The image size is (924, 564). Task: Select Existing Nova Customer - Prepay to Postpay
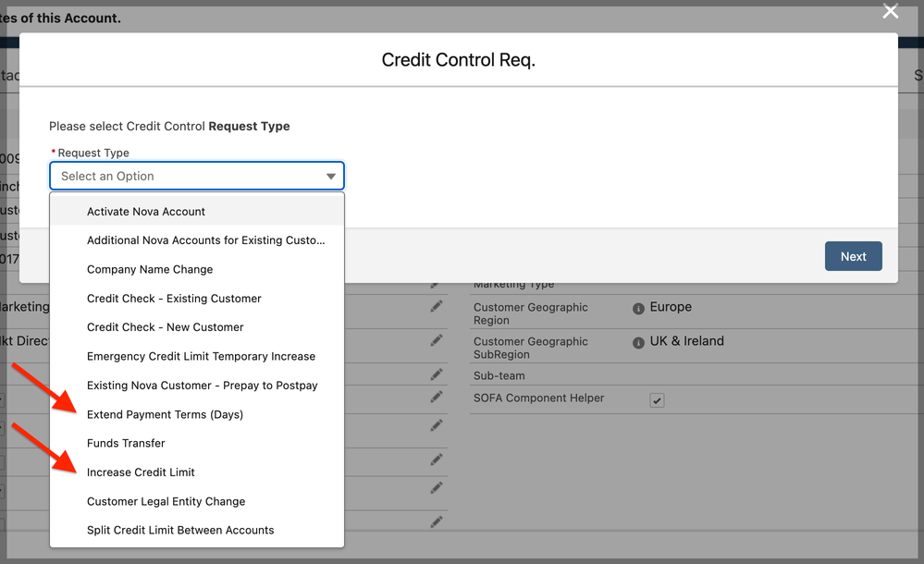tap(197, 386)
